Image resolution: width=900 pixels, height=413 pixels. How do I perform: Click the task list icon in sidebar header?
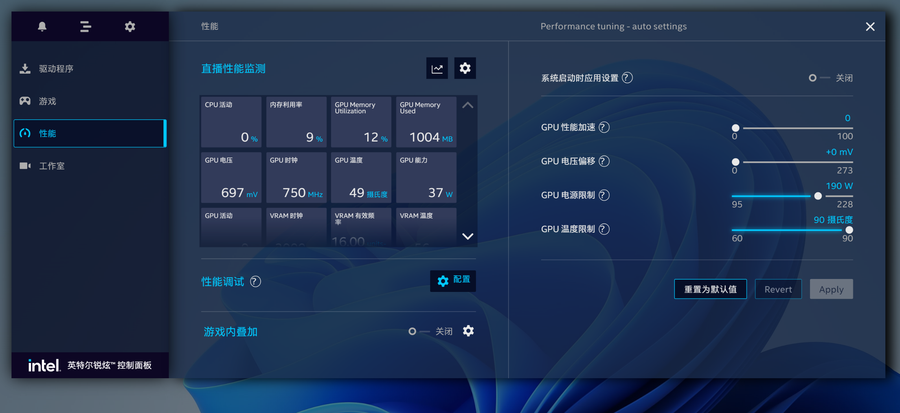86,27
